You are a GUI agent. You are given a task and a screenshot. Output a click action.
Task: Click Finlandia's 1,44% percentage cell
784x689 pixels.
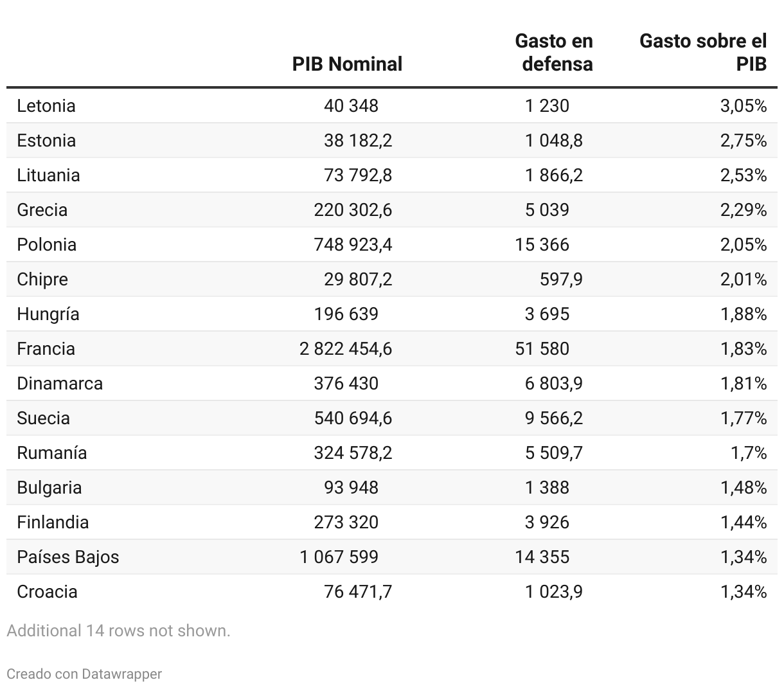(x=744, y=522)
